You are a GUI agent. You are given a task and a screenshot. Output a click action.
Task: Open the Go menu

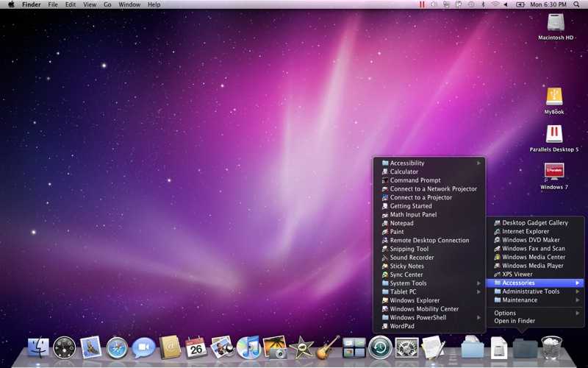(107, 4)
